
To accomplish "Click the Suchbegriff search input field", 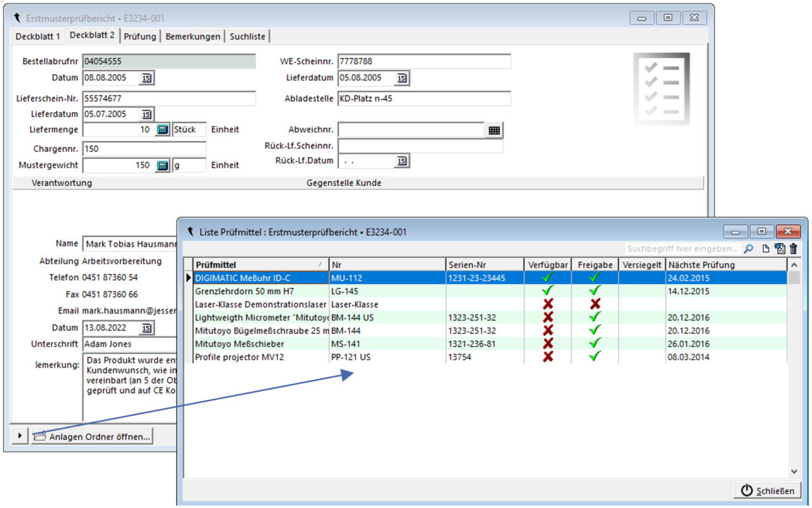I will click(x=683, y=249).
